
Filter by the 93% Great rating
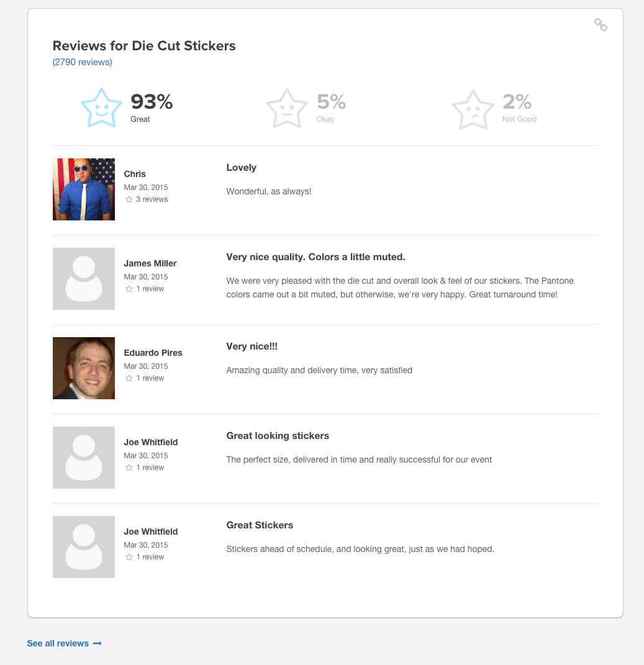tap(152, 107)
